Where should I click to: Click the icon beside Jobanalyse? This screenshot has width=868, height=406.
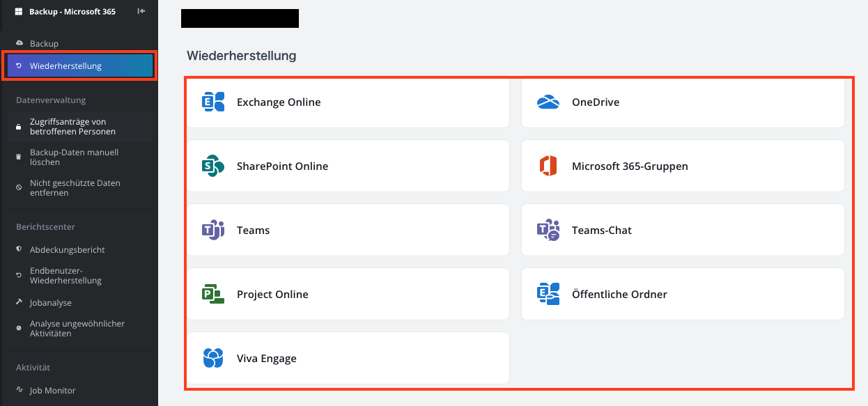click(x=20, y=302)
